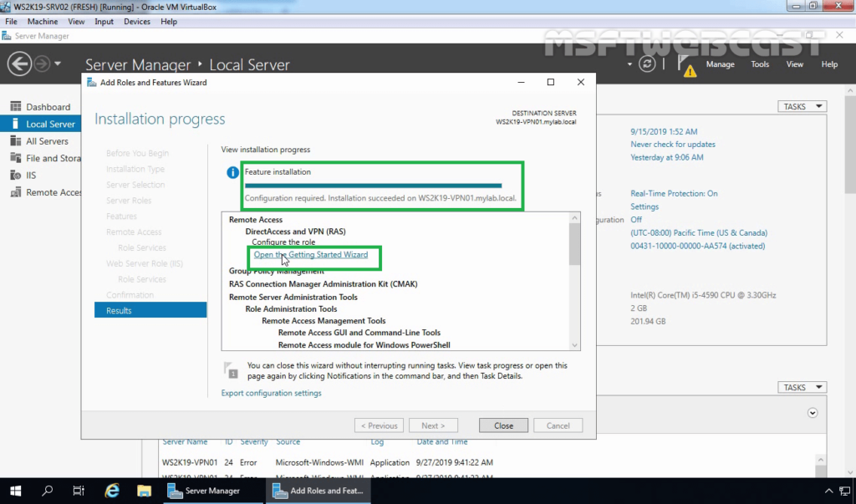Open the upper TASKS dropdown in Properties

802,106
